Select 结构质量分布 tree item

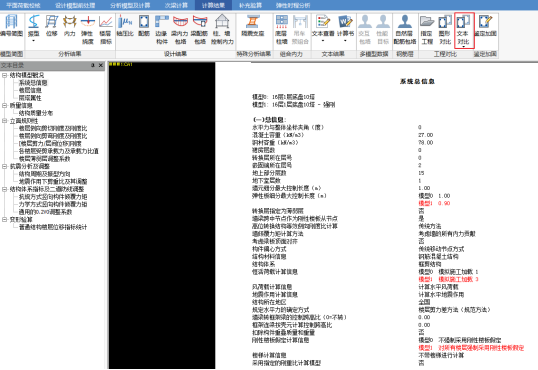click(x=36, y=113)
